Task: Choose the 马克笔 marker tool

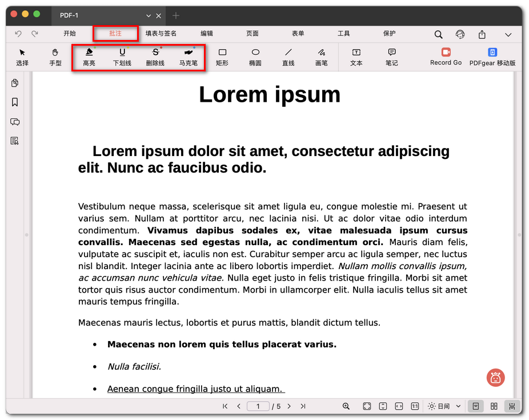Action: coord(189,57)
